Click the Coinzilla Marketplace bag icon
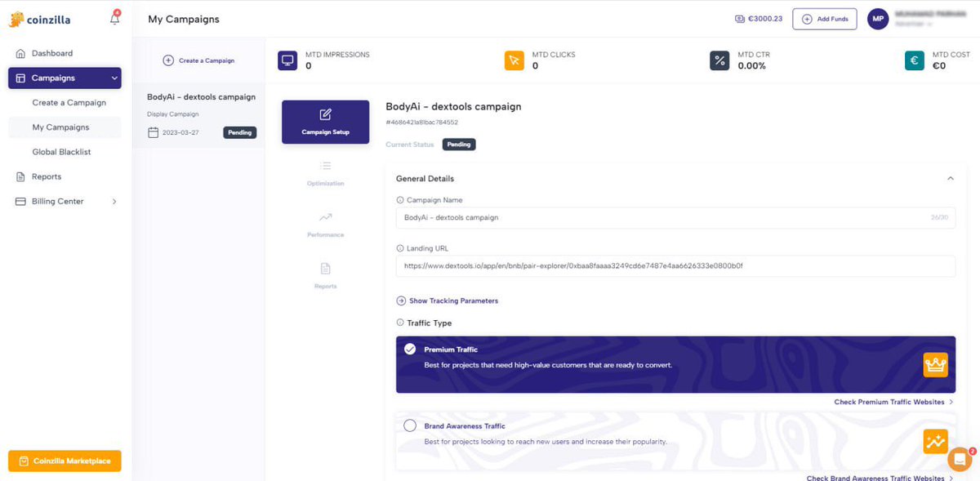This screenshot has height=481, width=980. (24, 461)
